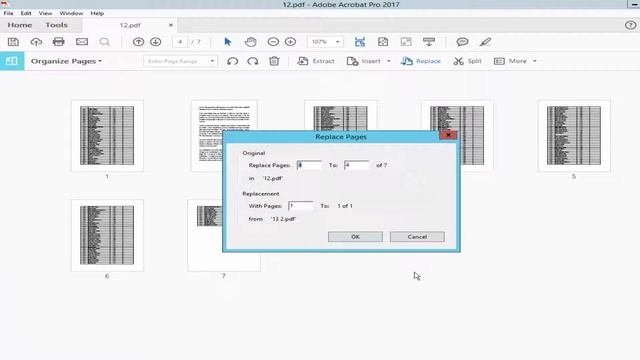
Task: Switch to the Home tab
Action: tap(20, 25)
